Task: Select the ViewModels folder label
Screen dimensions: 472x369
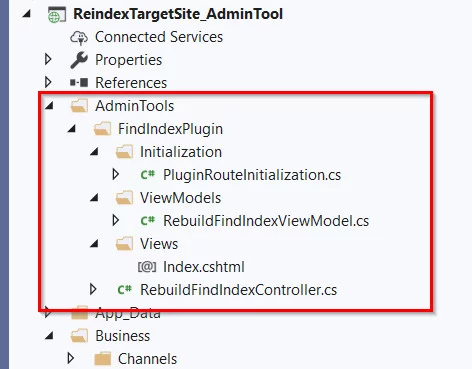Action: tap(180, 198)
